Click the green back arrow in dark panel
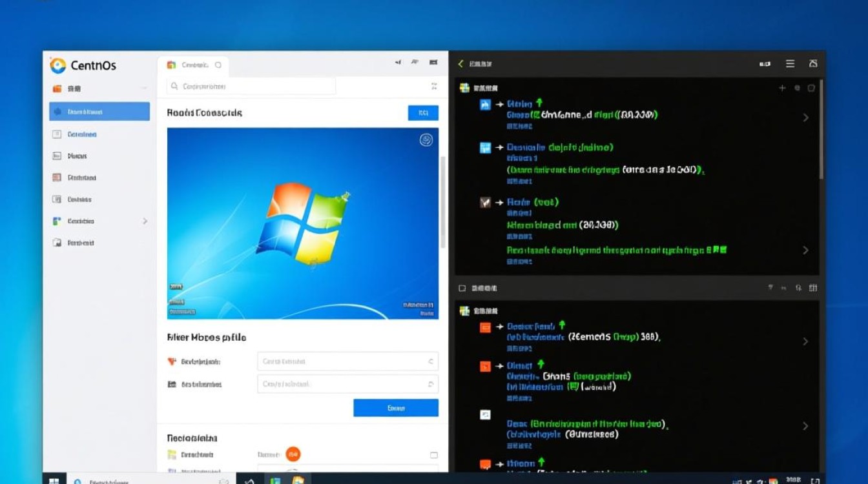 point(460,64)
